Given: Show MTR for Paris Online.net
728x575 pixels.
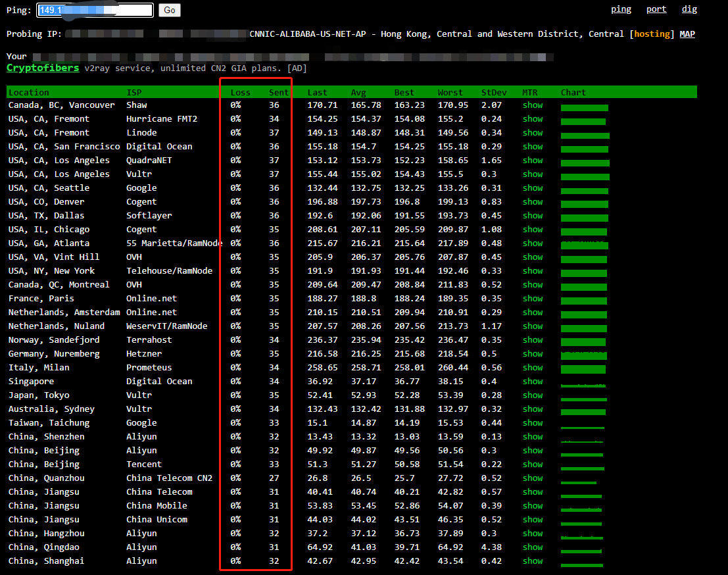Looking at the screenshot, I should pos(533,299).
